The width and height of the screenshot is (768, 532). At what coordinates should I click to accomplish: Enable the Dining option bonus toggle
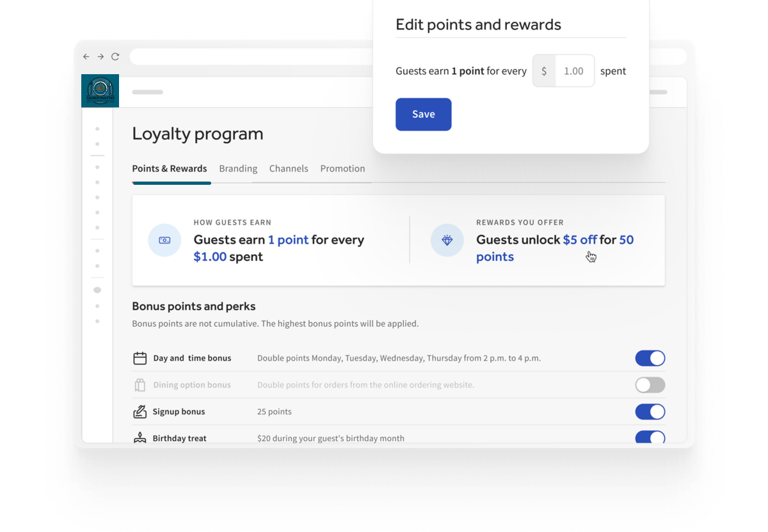[650, 385]
